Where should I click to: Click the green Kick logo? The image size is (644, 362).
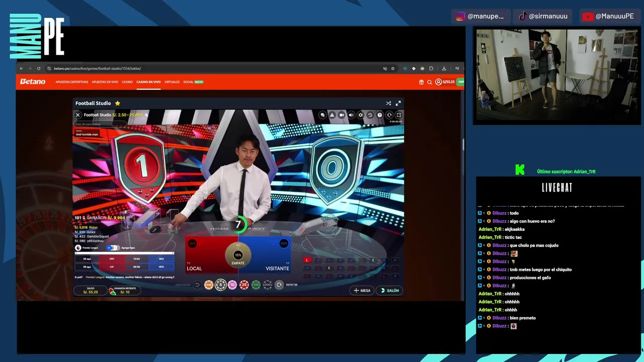(520, 170)
